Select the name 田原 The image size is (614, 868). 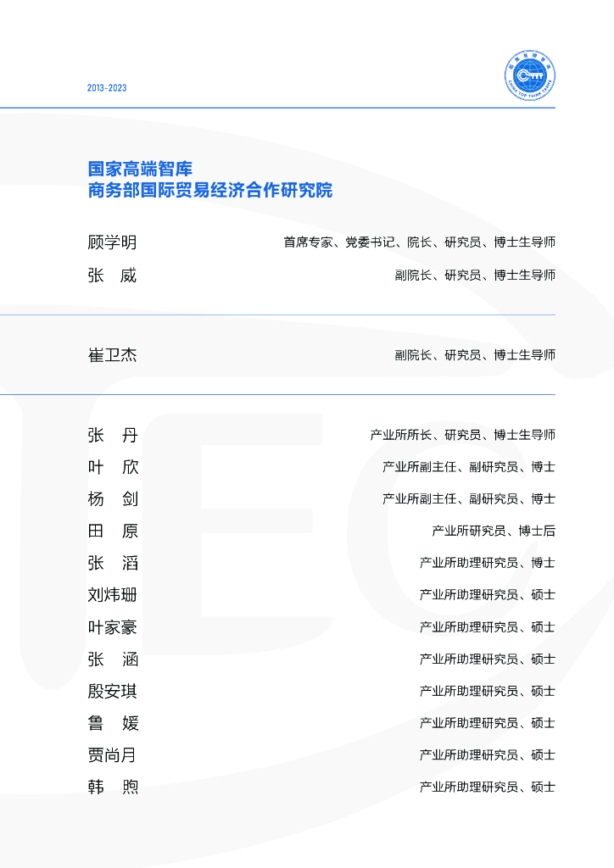(113, 531)
